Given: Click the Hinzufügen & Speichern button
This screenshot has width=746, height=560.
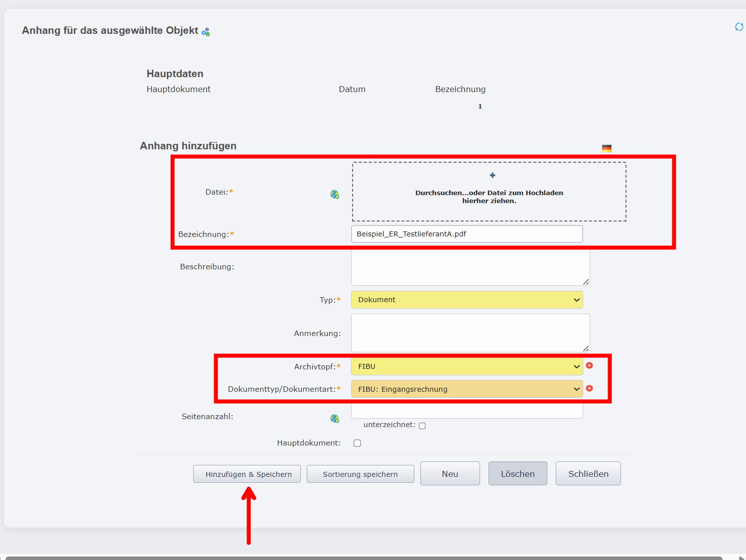Looking at the screenshot, I should [x=247, y=473].
